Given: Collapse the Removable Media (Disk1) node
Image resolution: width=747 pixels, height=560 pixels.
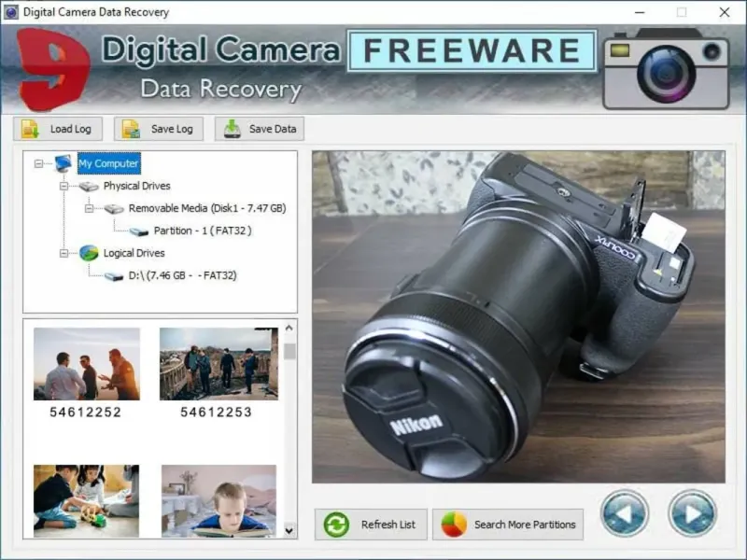Looking at the screenshot, I should pos(89,208).
